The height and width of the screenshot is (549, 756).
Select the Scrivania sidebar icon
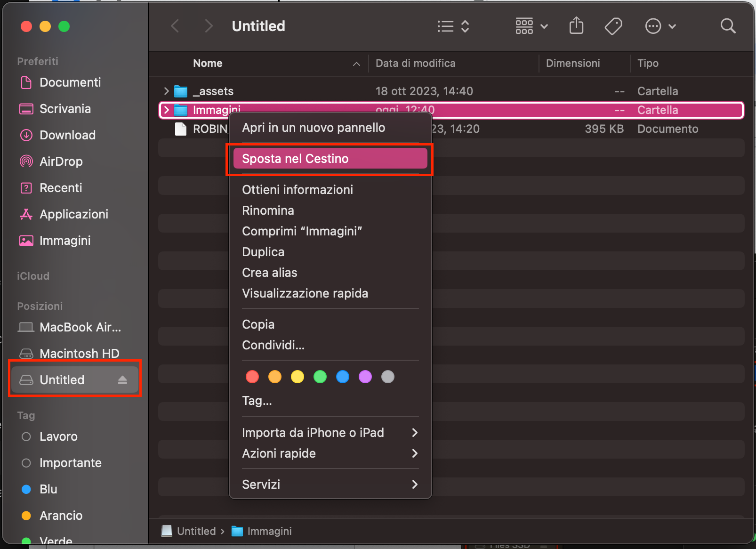pyautogui.click(x=26, y=109)
